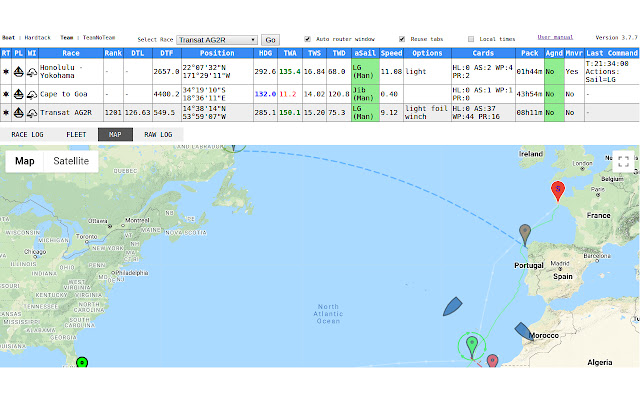Toggle the Auto router window checkbox
The image size is (640, 400).
coord(307,39)
